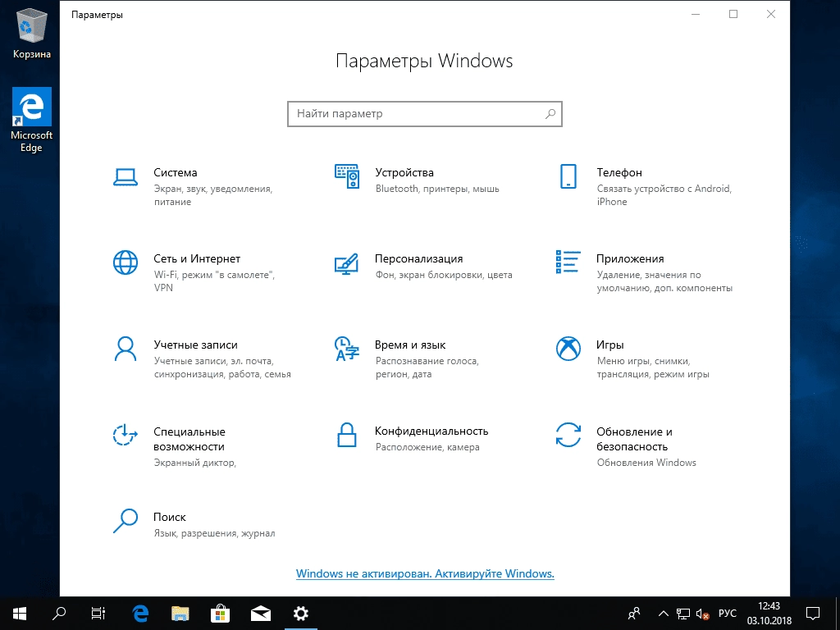Click the Settings gear on the taskbar

click(300, 614)
